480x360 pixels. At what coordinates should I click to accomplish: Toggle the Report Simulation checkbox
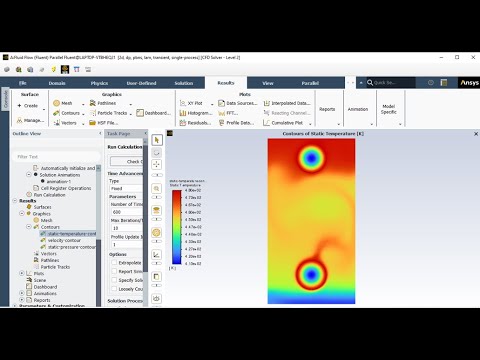coord(114,271)
